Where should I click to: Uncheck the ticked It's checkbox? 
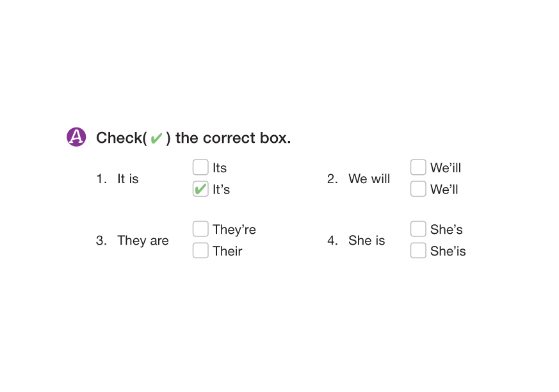click(x=200, y=189)
